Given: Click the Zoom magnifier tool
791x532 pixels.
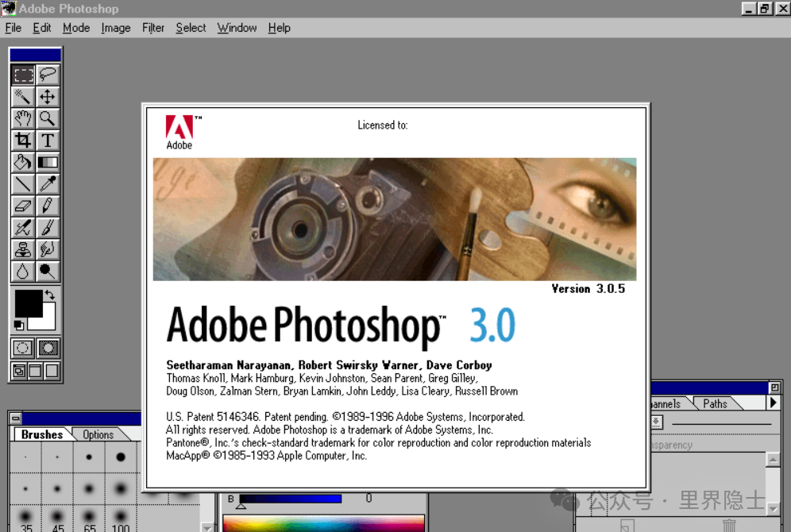Looking at the screenshot, I should tap(48, 119).
